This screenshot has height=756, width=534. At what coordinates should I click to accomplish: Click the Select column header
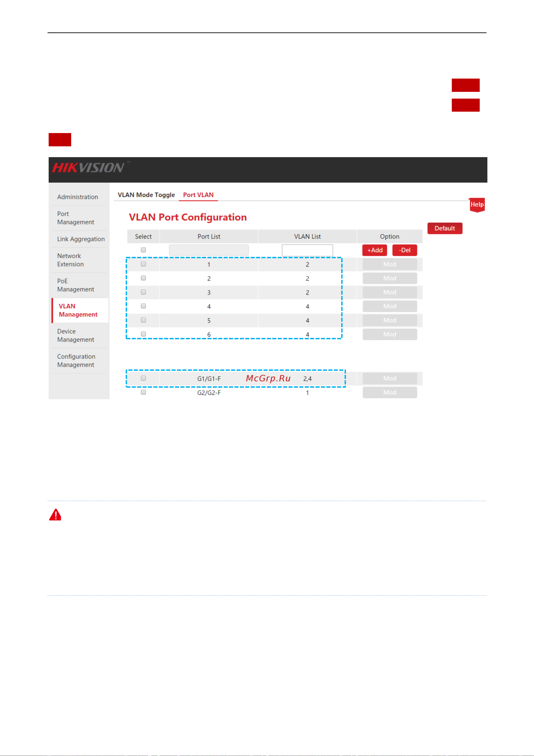[x=143, y=236]
